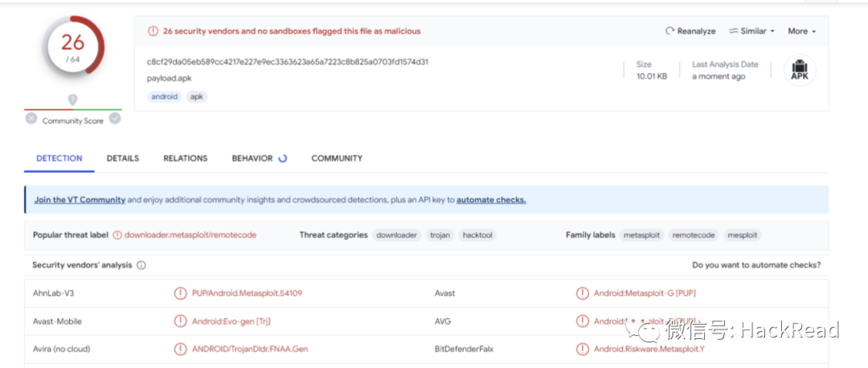Click Android.Riskware.Metasploit.Y detection result
868x368 pixels.
tap(649, 350)
